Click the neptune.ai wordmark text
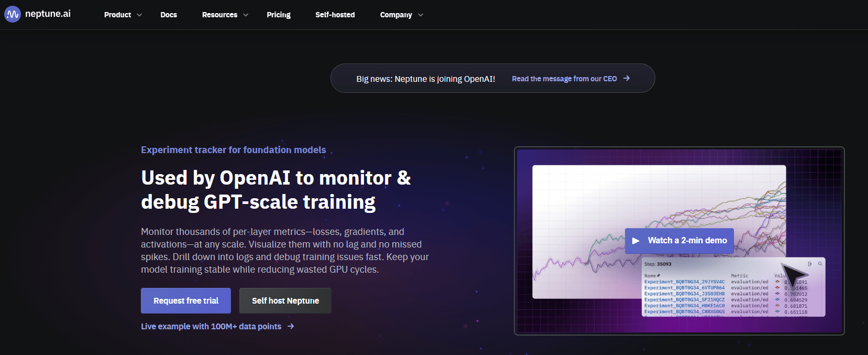Viewport: 868px width, 355px height. tap(48, 14)
